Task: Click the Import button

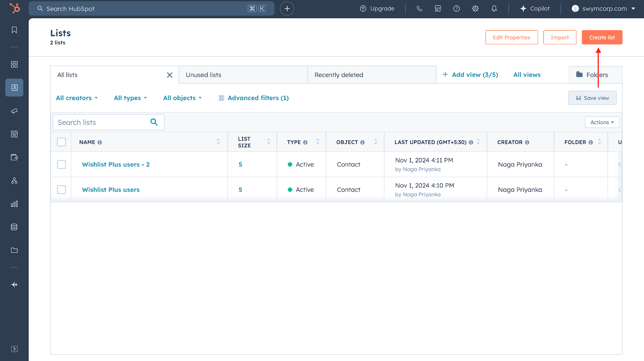Action: click(560, 37)
